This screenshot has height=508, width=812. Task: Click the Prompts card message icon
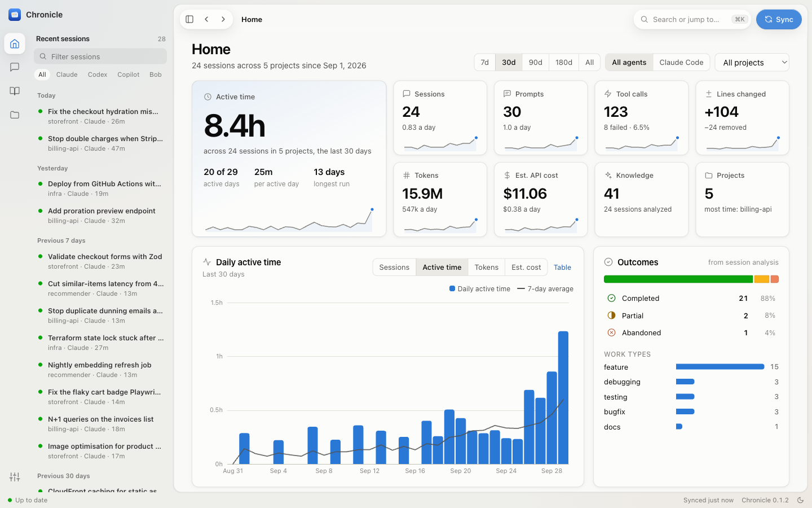click(507, 94)
